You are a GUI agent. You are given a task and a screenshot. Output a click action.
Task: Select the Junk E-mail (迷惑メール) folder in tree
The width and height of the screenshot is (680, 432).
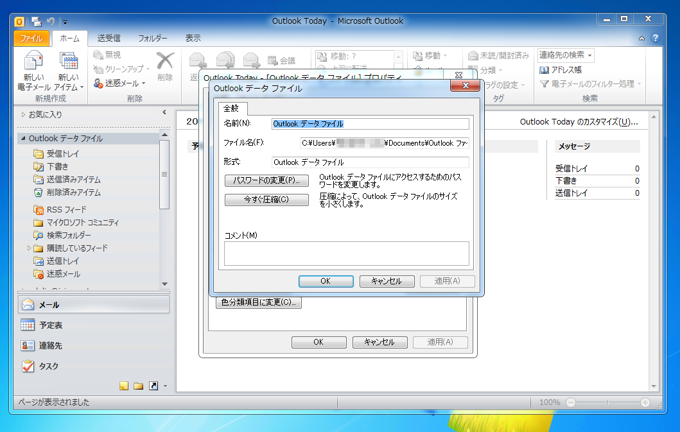coord(63,274)
